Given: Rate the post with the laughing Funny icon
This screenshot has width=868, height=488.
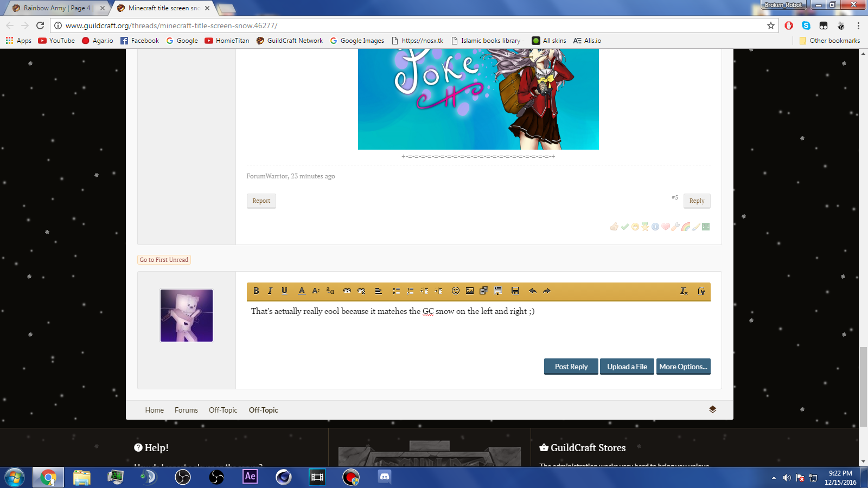Looking at the screenshot, I should click(635, 227).
